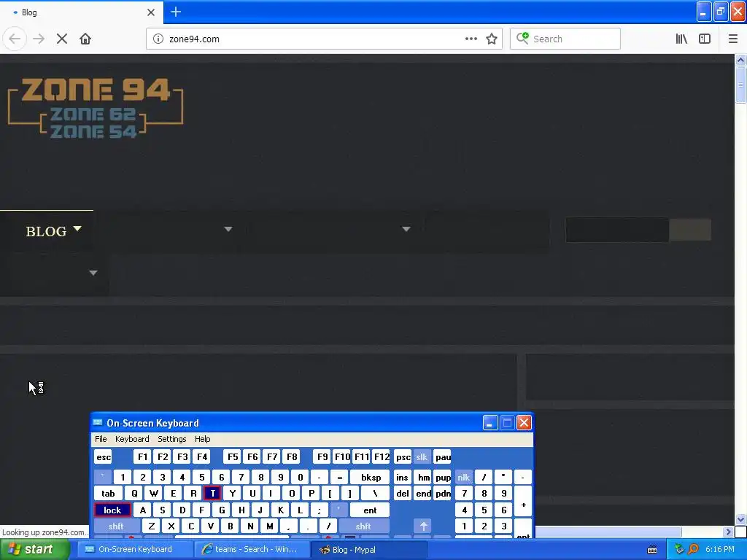Show site information icon in address bar
Screen dimensions: 747x560
tap(158, 39)
